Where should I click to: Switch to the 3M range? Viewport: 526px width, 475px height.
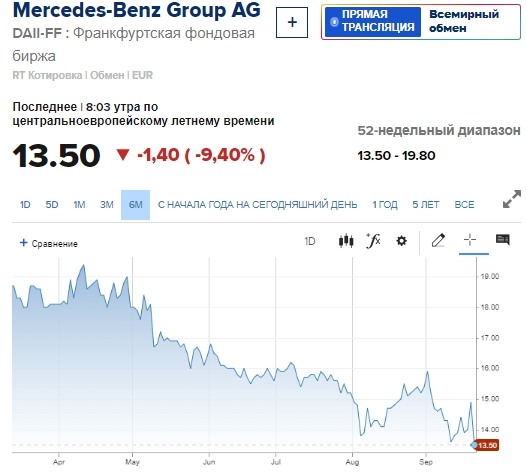coord(107,205)
